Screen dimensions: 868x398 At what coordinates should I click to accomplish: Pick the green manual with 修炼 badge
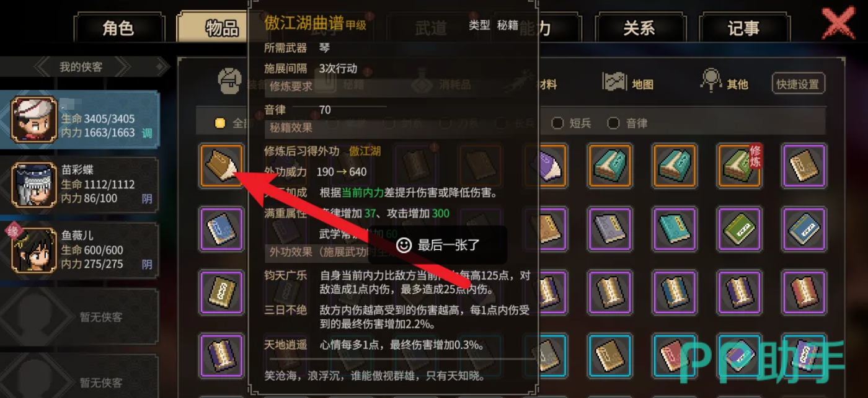click(739, 166)
